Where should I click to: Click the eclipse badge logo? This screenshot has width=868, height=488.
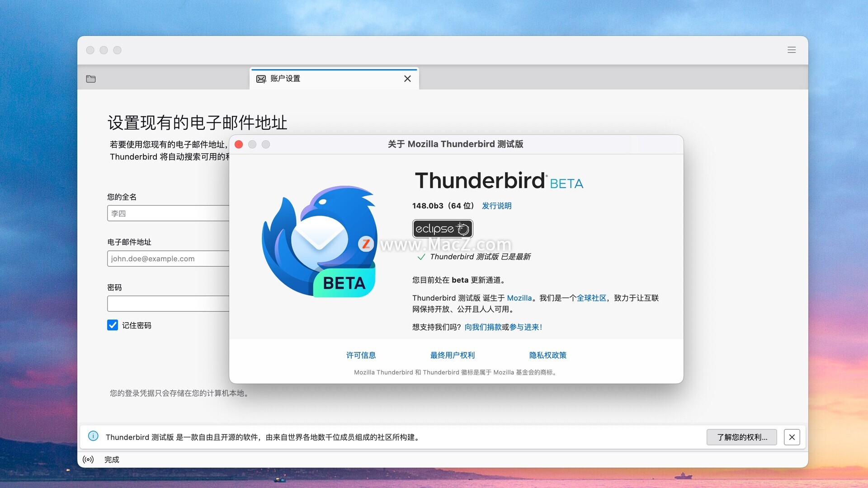tap(442, 229)
